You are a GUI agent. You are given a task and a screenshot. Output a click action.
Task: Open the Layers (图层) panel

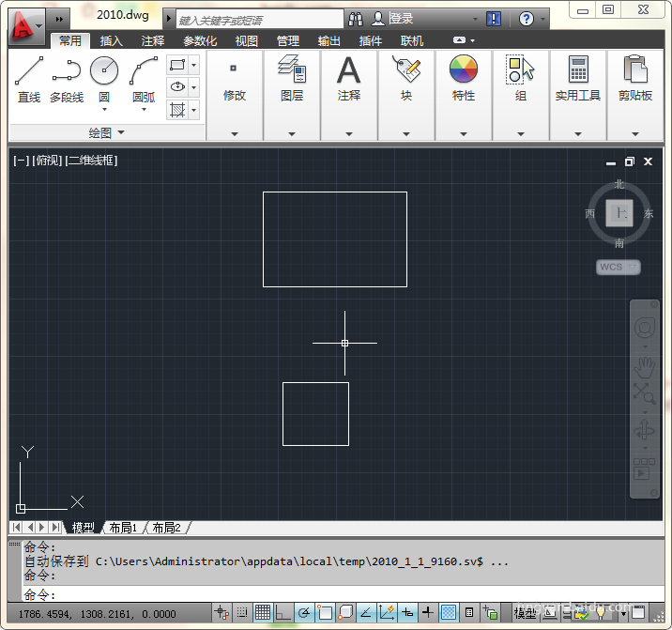coord(292,95)
